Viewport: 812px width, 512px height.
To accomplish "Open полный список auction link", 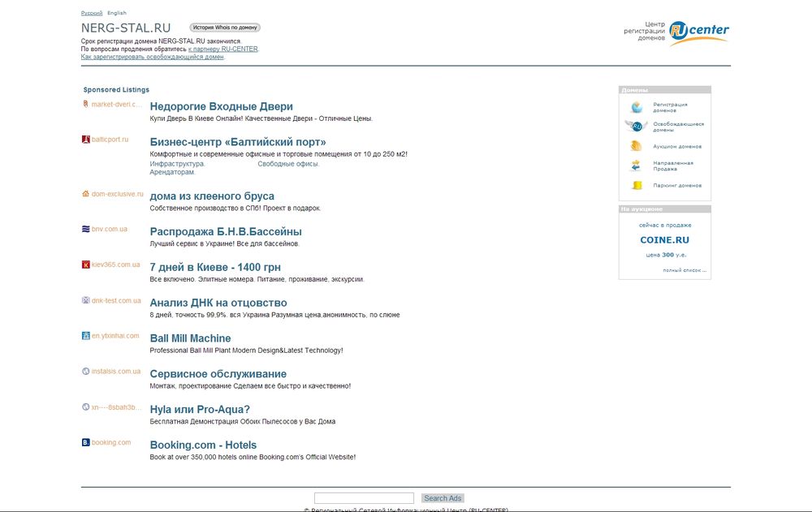I will click(x=684, y=270).
